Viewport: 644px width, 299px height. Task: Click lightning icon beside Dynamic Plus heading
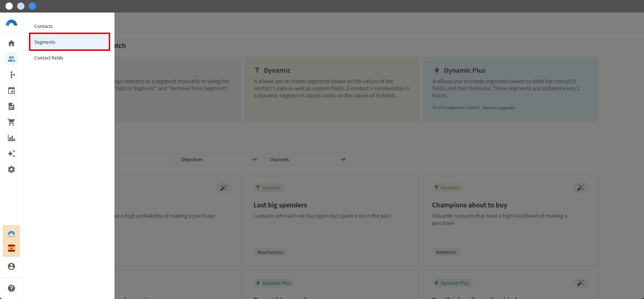[437, 70]
